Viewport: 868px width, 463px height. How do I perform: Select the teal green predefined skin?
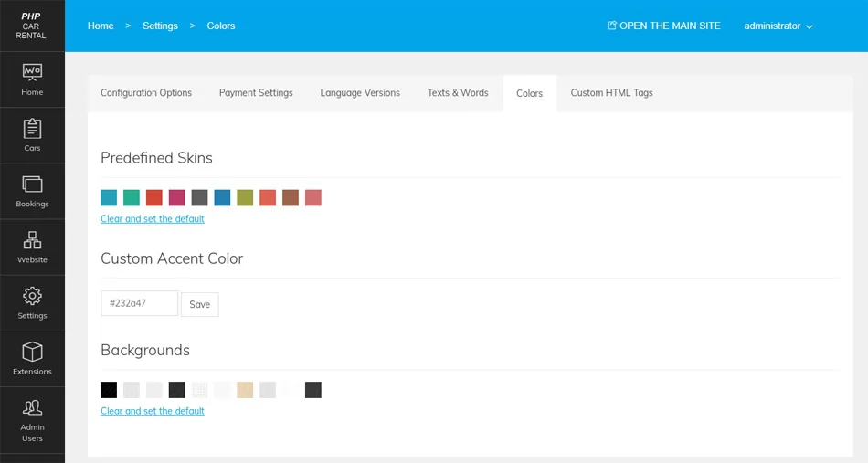coord(132,197)
